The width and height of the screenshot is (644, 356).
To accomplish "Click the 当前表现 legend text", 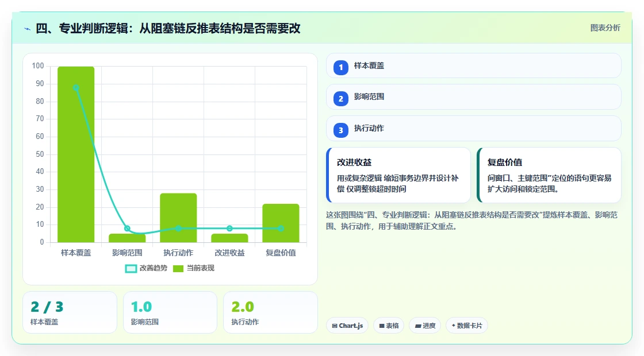I will click(201, 268).
